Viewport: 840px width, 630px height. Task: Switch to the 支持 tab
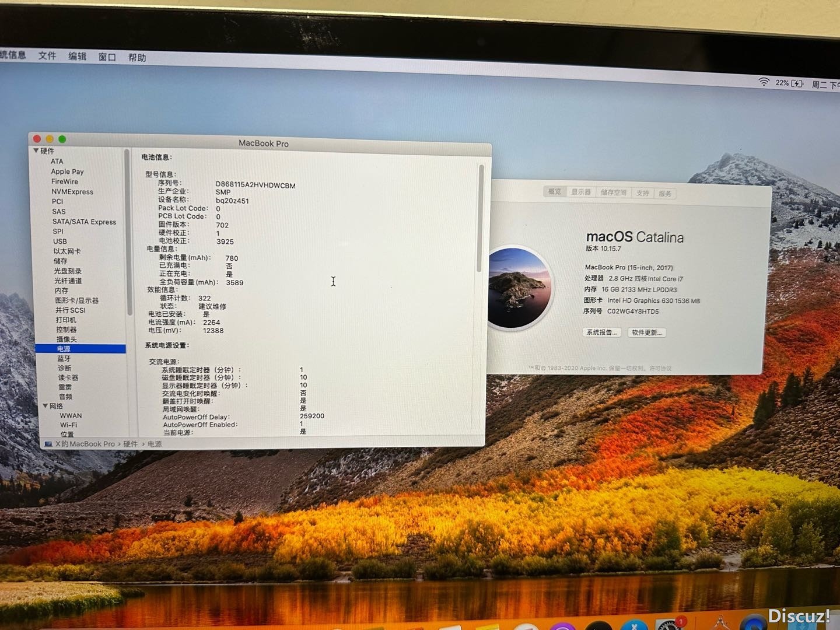pos(642,193)
